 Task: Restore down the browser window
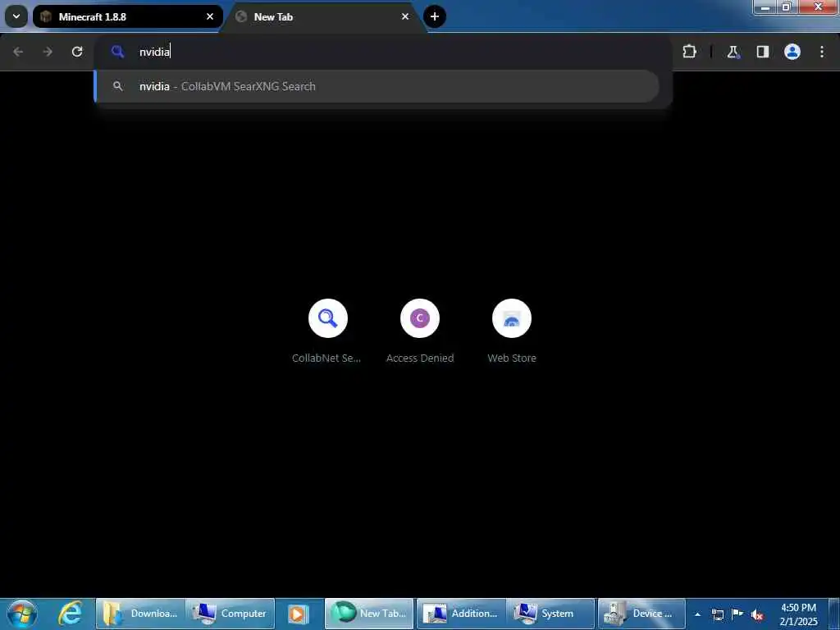[787, 7]
